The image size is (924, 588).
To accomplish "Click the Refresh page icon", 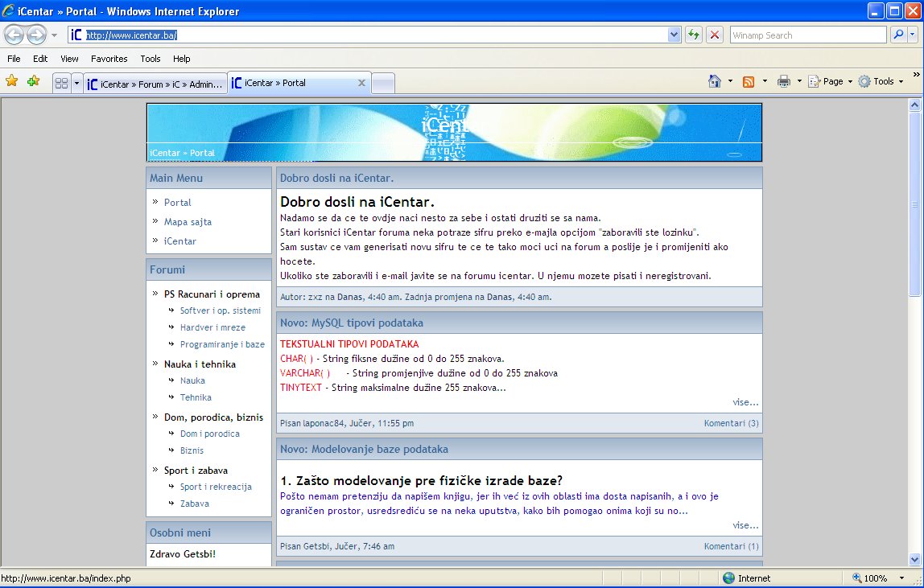I will [693, 35].
